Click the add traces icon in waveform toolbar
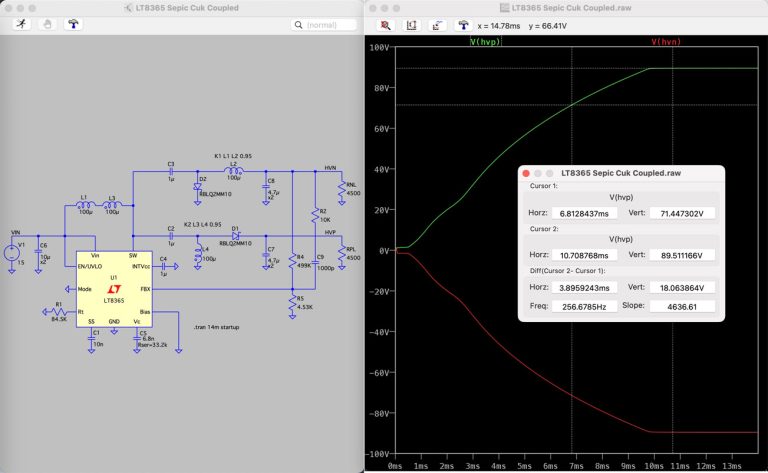The image size is (768, 473). coord(437,25)
